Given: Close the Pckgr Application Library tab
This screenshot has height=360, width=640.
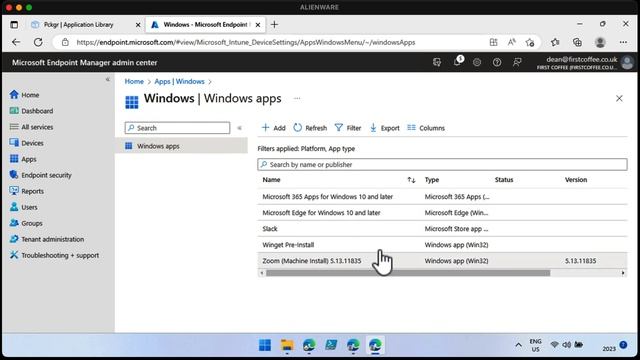Looking at the screenshot, I should coord(138,25).
